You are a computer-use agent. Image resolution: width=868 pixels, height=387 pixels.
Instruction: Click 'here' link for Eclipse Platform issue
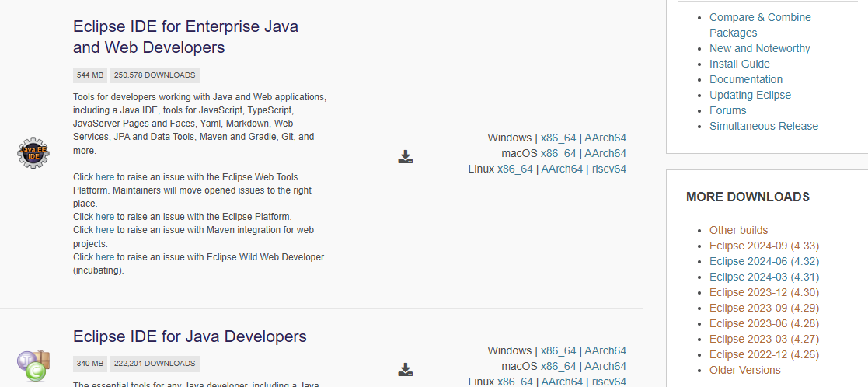tap(105, 217)
